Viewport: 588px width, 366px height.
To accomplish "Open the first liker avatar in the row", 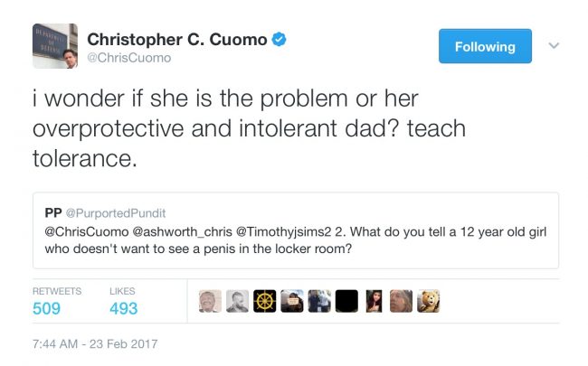I will (x=210, y=301).
